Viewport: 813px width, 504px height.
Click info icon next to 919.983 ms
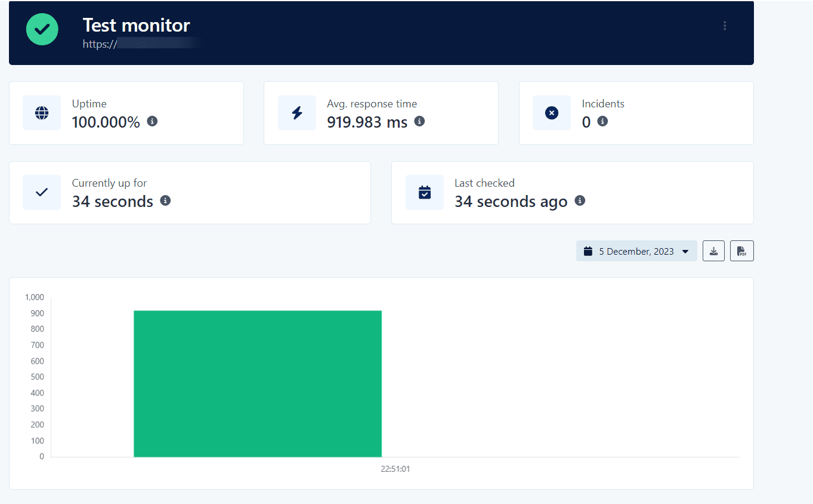click(x=419, y=122)
